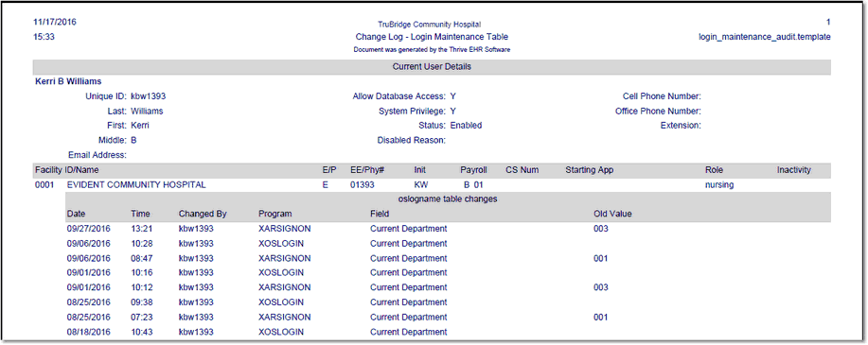Click Current Department in the 10:16 row

point(409,272)
